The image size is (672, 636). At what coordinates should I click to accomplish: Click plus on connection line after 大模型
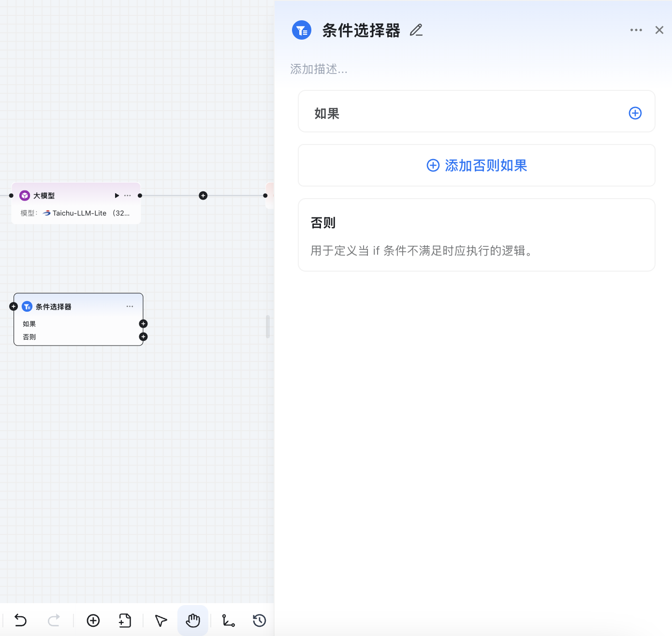coord(203,196)
